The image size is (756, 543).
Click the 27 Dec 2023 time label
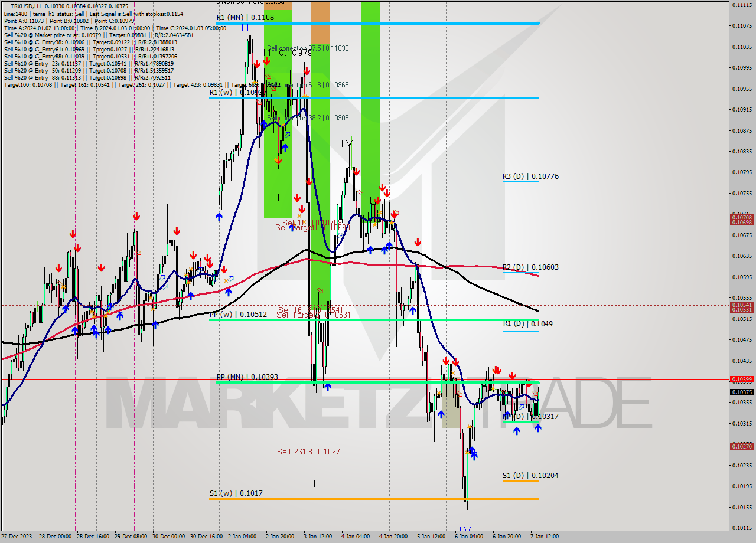point(17,537)
